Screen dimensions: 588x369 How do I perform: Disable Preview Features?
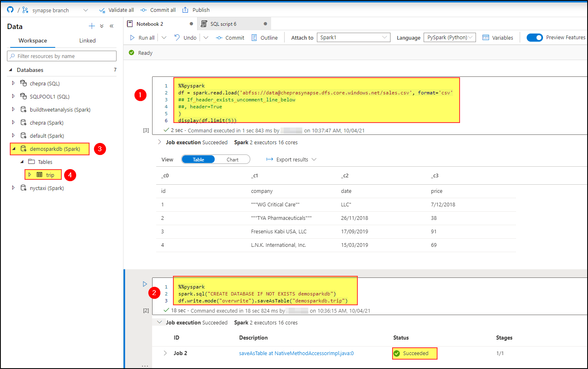[535, 37]
